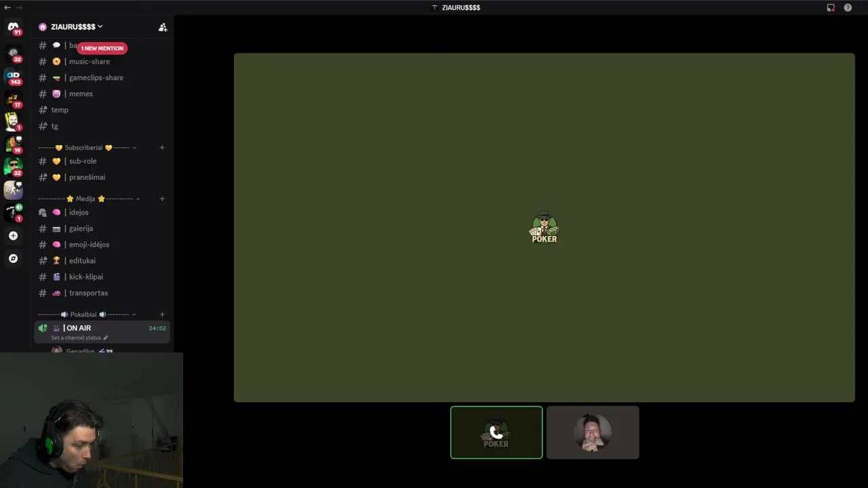This screenshot has height=488, width=868.
Task: Open the server icon with badge 143
Action: (x=13, y=77)
